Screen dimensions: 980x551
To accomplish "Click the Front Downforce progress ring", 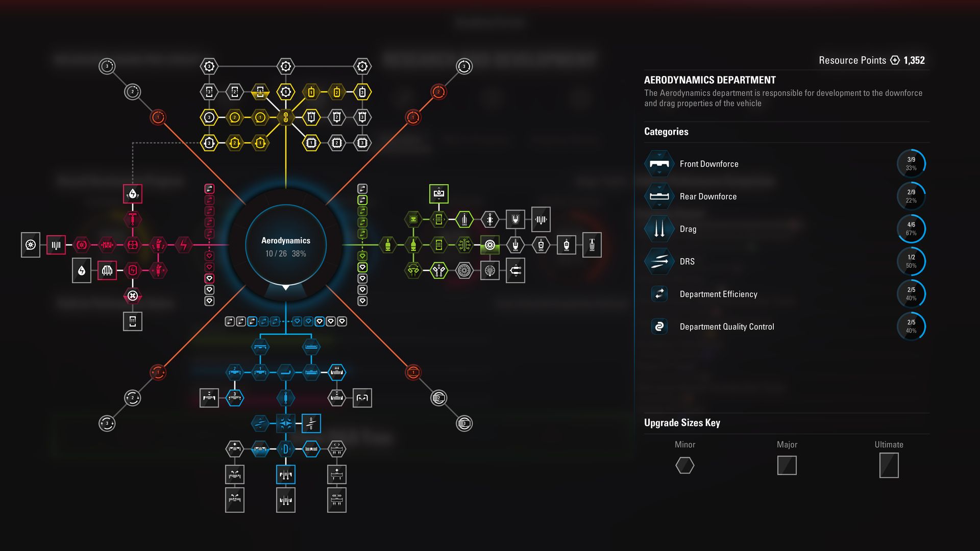I will [x=913, y=163].
